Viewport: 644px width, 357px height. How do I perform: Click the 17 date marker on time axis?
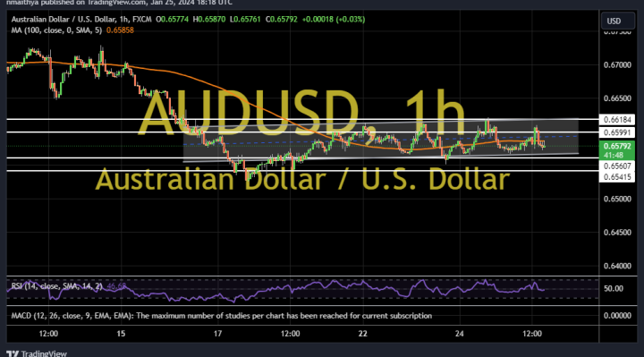click(x=217, y=334)
